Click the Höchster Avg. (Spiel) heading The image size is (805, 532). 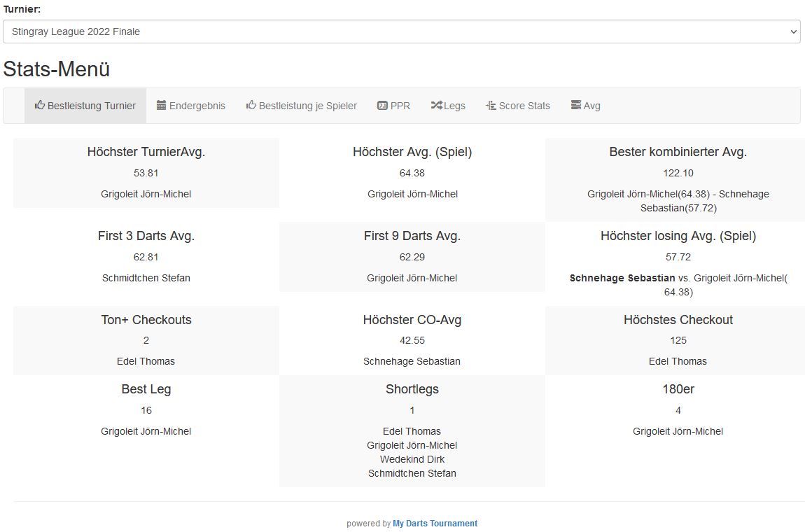pyautogui.click(x=412, y=152)
